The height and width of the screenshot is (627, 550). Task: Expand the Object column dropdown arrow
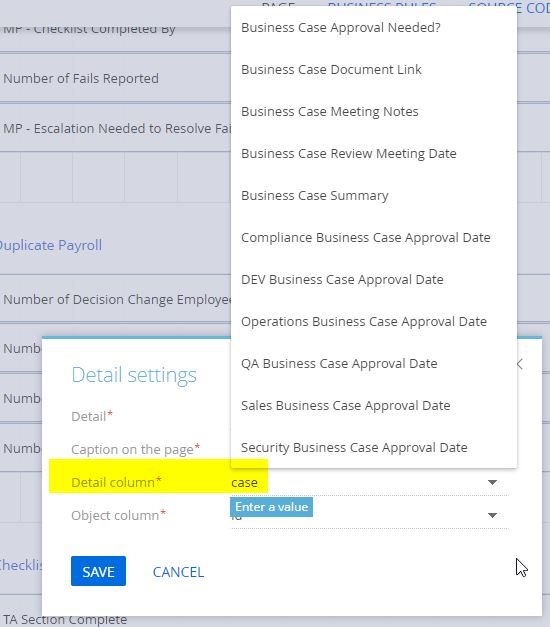[492, 515]
